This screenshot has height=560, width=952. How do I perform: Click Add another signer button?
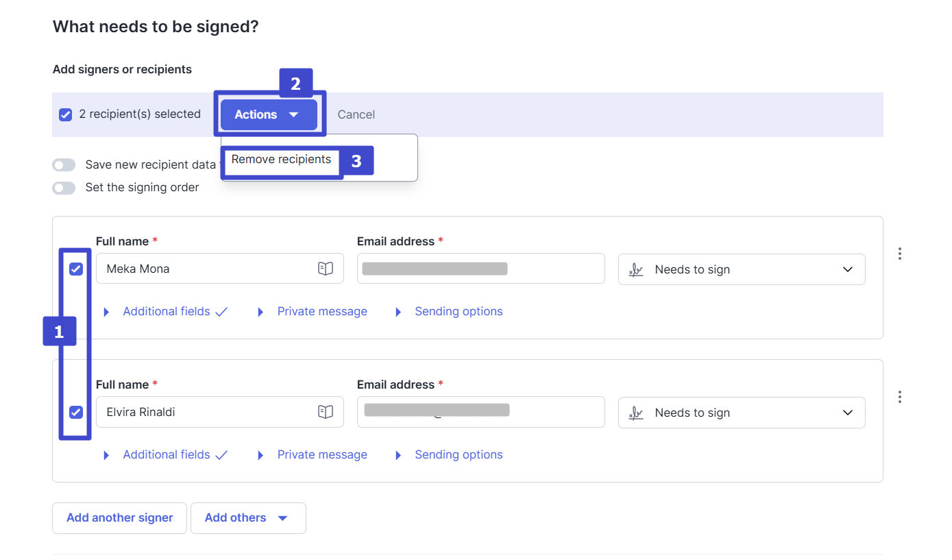tap(119, 518)
